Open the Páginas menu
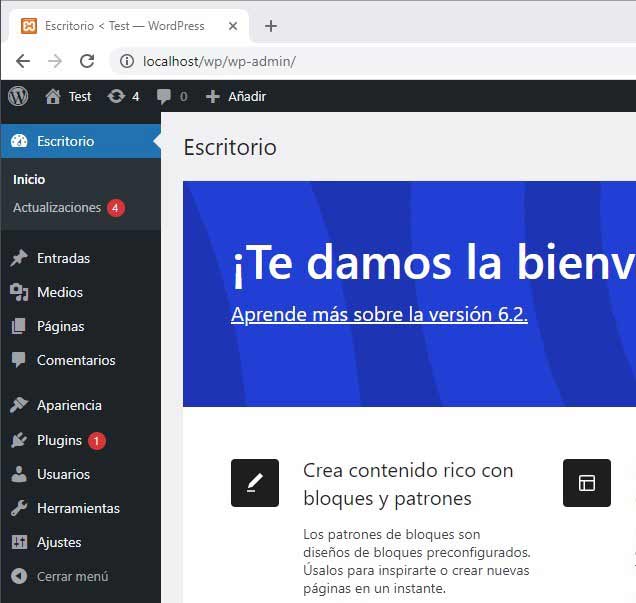 (81, 326)
